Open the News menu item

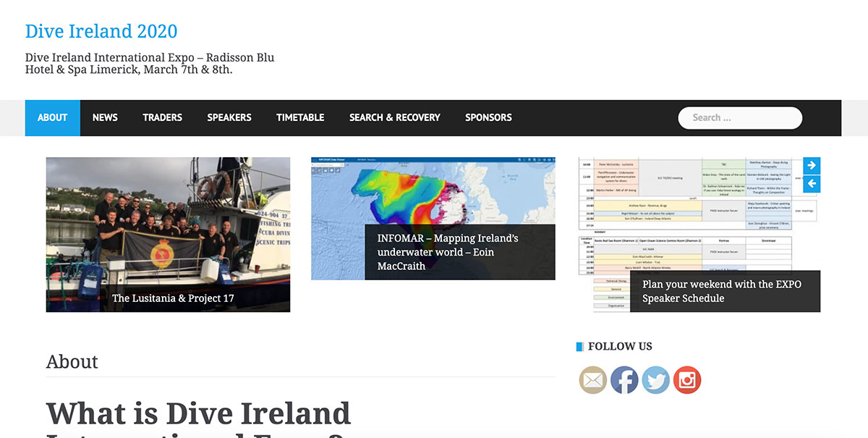(105, 117)
